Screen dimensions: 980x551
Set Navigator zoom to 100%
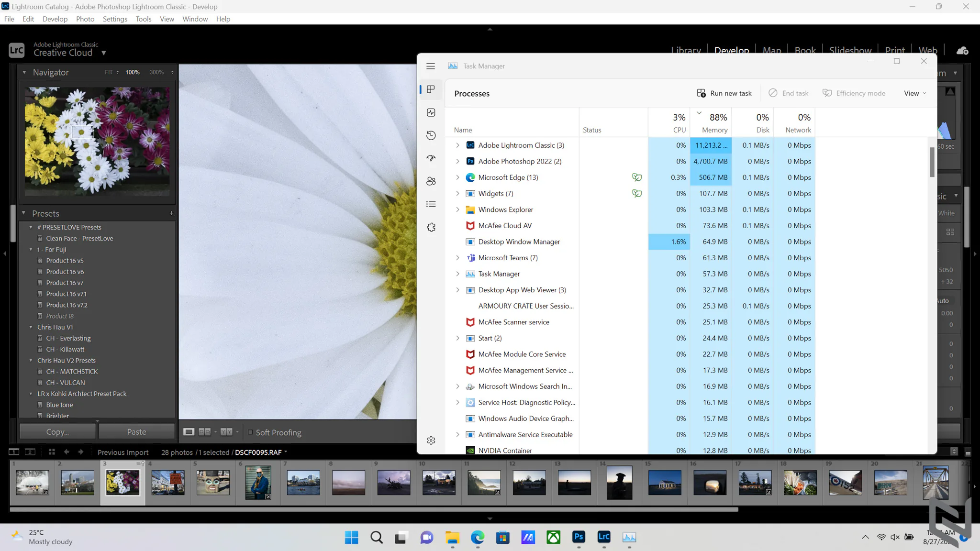click(x=133, y=72)
